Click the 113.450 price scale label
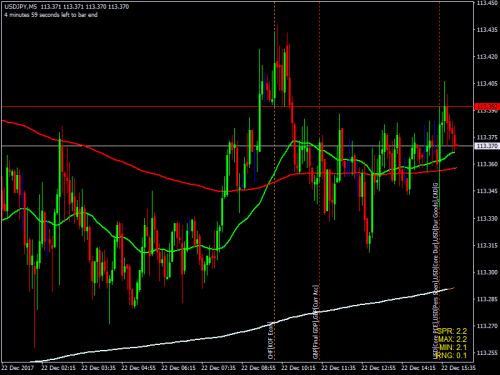This screenshot has width=500, height=375. click(x=487, y=3)
